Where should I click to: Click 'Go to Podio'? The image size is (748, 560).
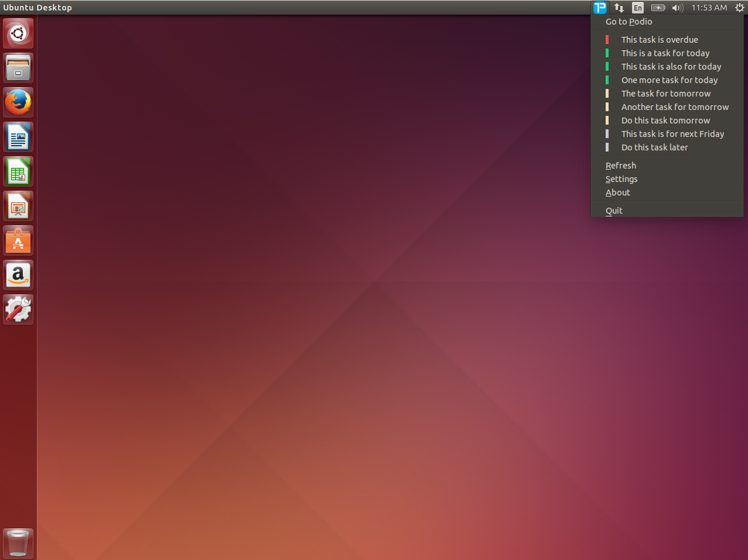pyautogui.click(x=629, y=21)
